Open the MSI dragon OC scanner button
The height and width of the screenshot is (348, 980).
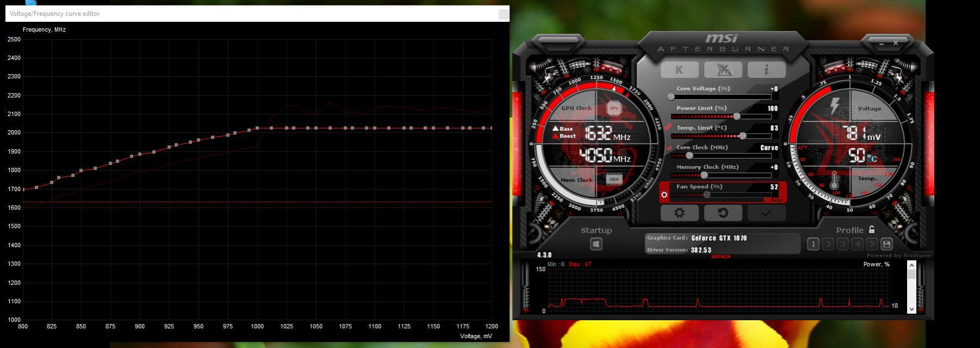click(x=723, y=70)
